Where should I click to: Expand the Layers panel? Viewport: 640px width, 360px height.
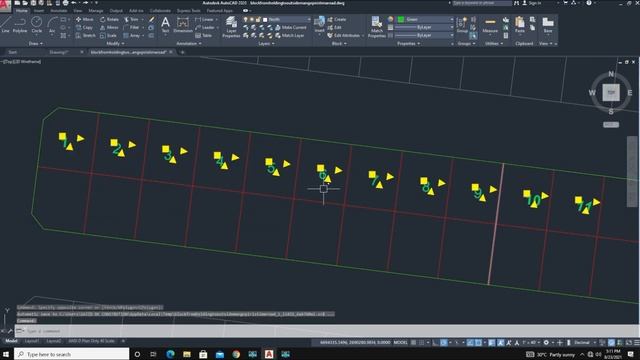click(266, 43)
